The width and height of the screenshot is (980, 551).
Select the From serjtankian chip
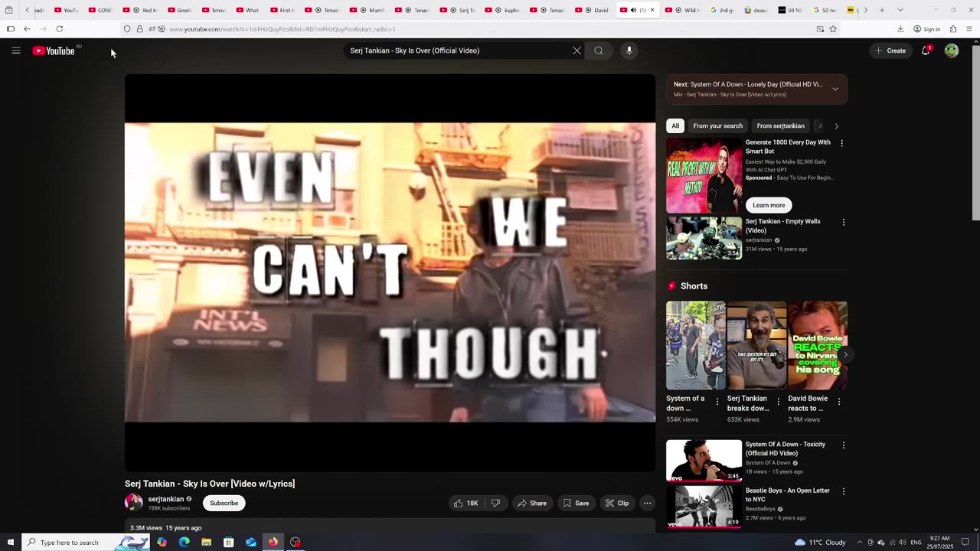click(780, 126)
